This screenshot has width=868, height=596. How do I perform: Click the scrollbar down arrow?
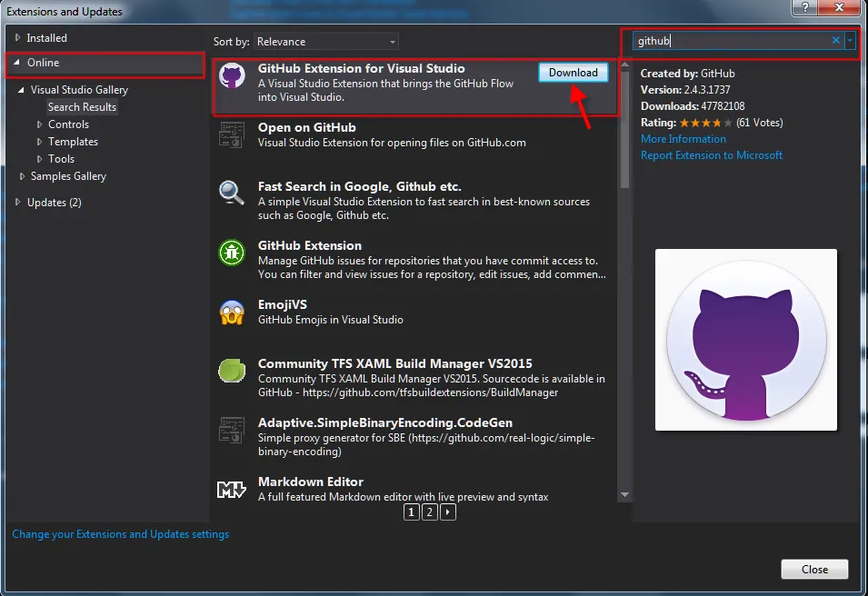[x=625, y=495]
